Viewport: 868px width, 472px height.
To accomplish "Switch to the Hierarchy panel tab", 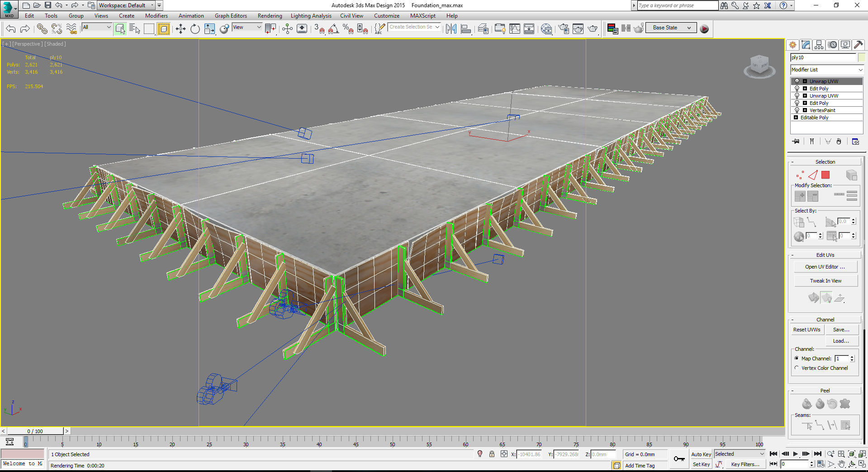I will 819,45.
